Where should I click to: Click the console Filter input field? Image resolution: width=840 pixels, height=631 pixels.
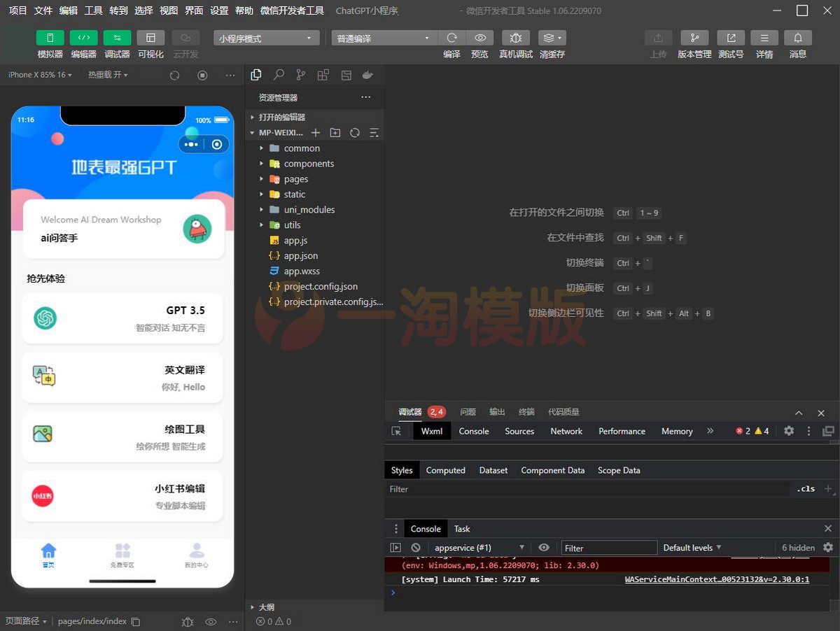(x=609, y=548)
